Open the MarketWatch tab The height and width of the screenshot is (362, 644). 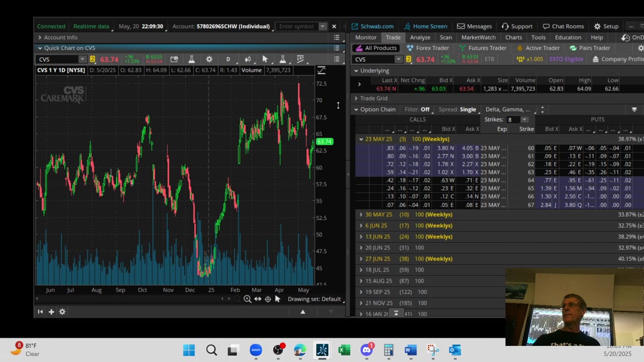(x=478, y=38)
